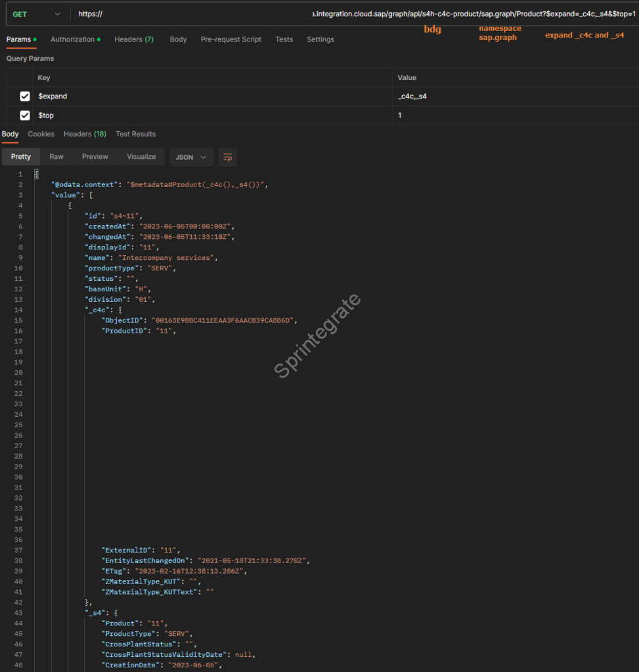Uncheck the $expand parameter checkbox
This screenshot has height=672, width=639.
click(x=25, y=96)
